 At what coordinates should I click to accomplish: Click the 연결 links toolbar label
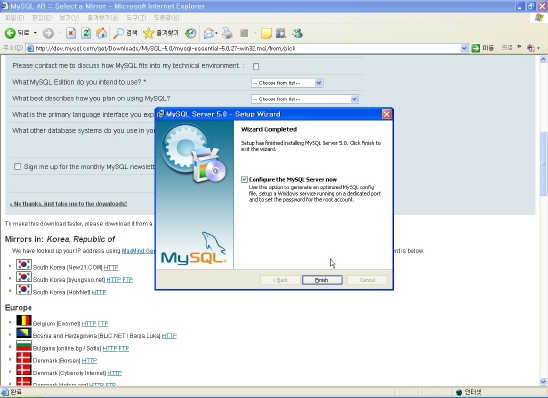pyautogui.click(x=507, y=48)
